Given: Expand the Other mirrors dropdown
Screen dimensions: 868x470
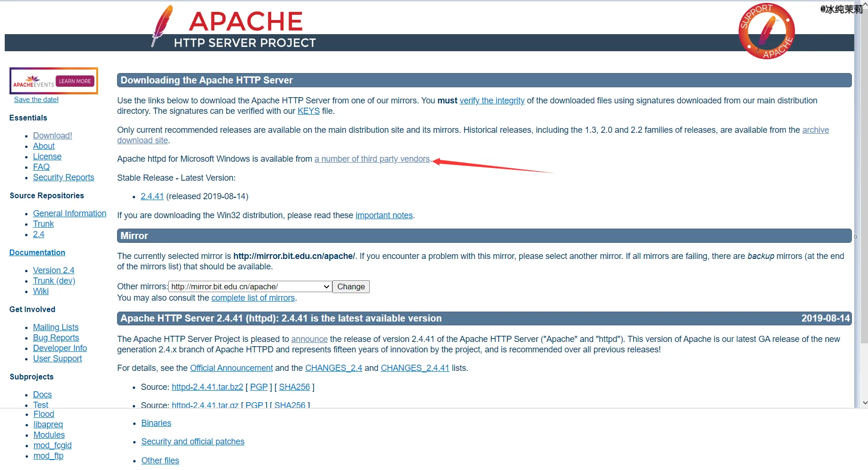Looking at the screenshot, I should [x=250, y=286].
